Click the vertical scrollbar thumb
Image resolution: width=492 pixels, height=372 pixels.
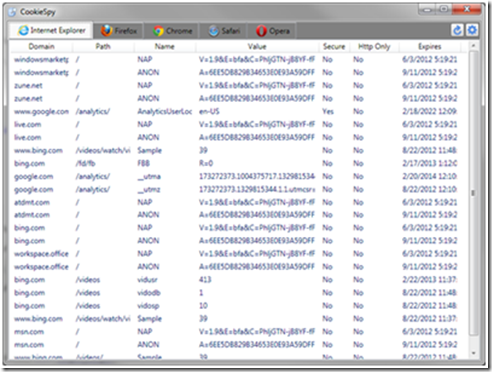pos(473,193)
